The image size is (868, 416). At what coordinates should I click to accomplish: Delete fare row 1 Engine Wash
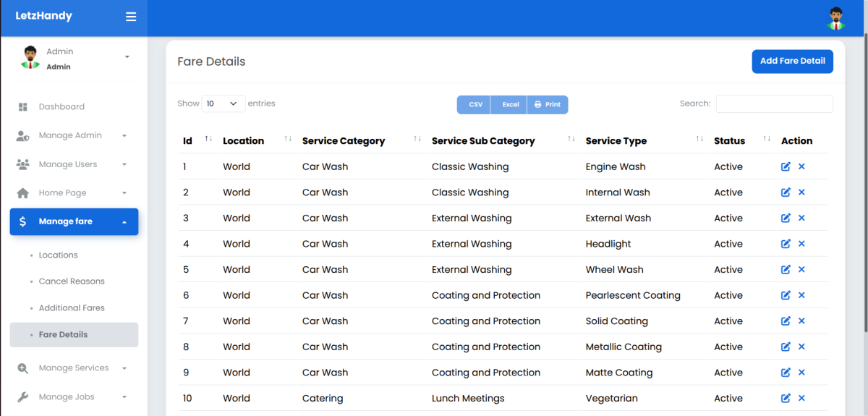pos(801,166)
